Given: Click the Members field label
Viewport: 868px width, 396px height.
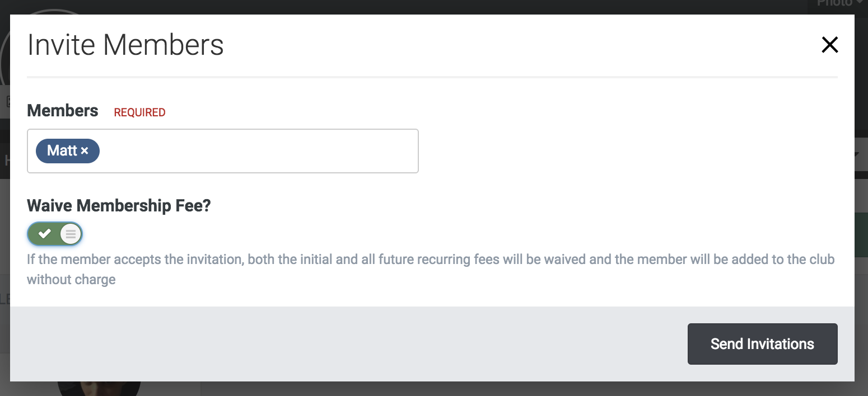Looking at the screenshot, I should 63,111.
